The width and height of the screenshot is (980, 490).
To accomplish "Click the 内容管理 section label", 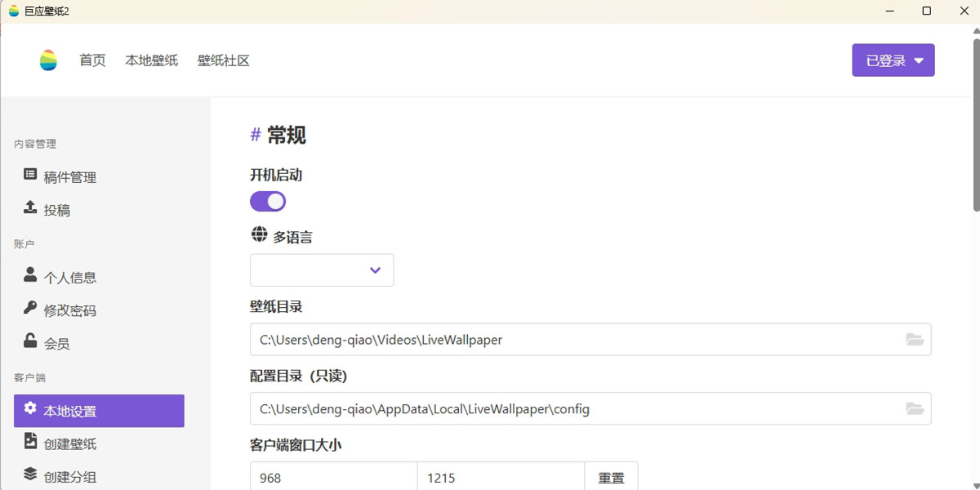I will [35, 145].
